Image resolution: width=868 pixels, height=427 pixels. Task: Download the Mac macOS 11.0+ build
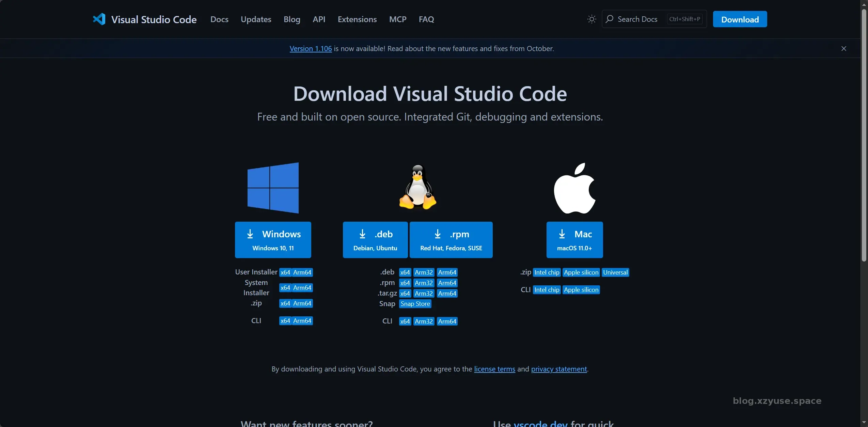pyautogui.click(x=574, y=240)
